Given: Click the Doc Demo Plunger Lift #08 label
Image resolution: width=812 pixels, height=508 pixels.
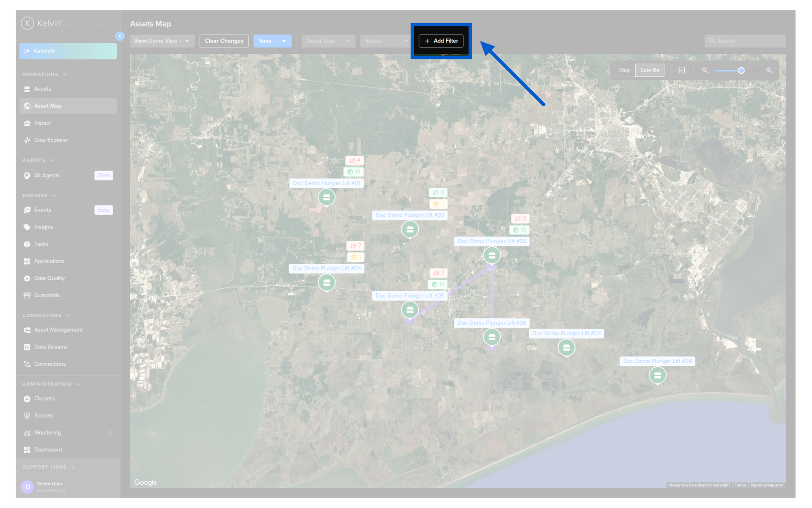Looking at the screenshot, I should (658, 361).
